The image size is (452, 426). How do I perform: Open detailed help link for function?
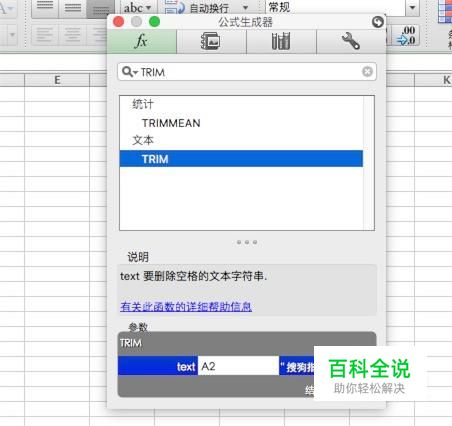[186, 306]
